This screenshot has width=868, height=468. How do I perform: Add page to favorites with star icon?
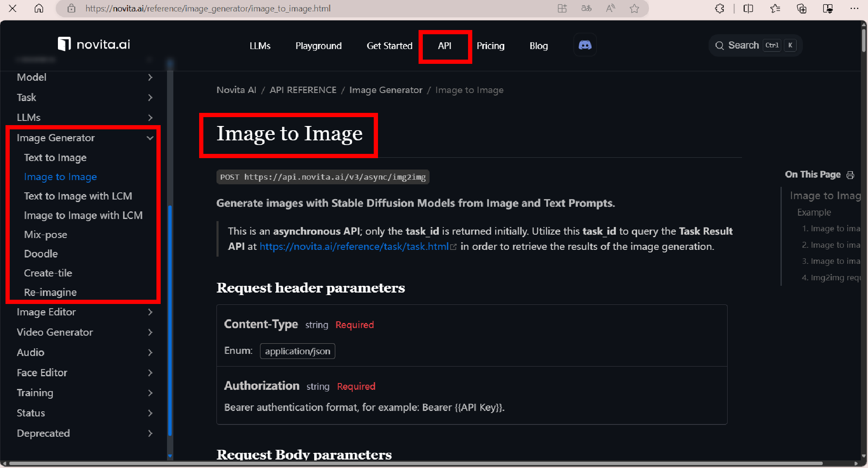click(x=634, y=8)
